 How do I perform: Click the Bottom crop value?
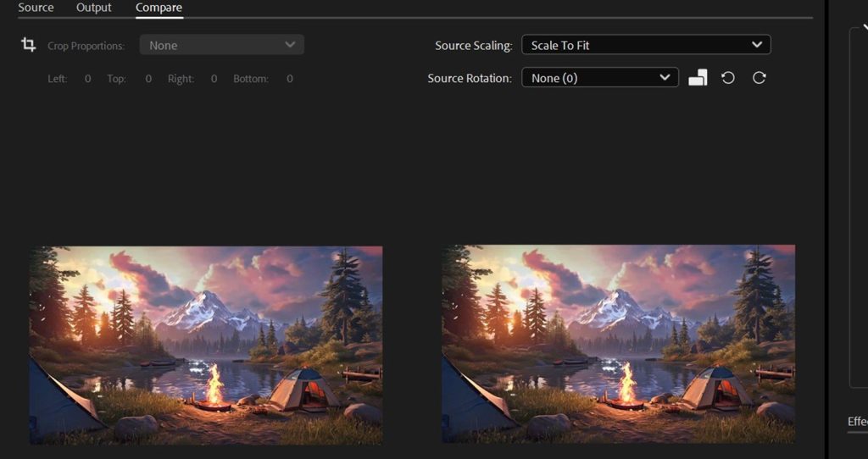click(x=290, y=79)
